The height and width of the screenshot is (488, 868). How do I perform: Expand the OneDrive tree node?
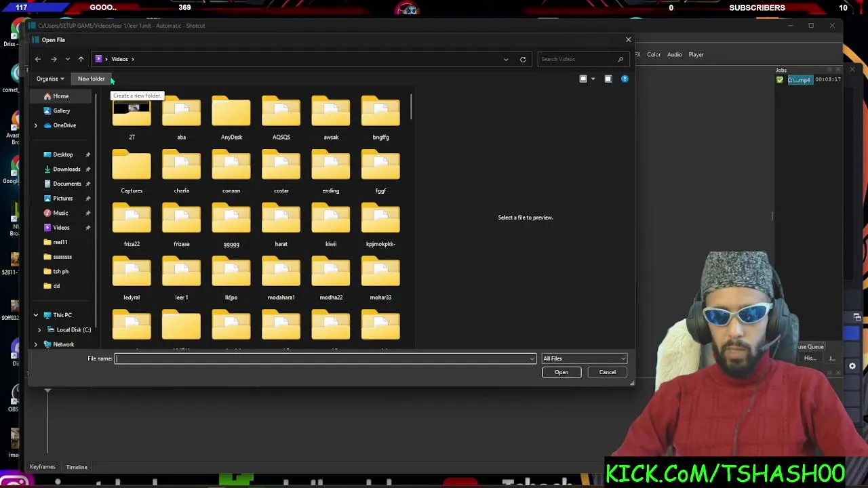click(x=36, y=125)
